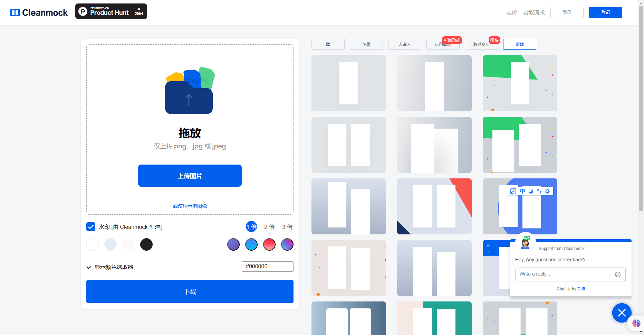
Task: Click the gear icon in floating toolbar
Action: pos(547,191)
